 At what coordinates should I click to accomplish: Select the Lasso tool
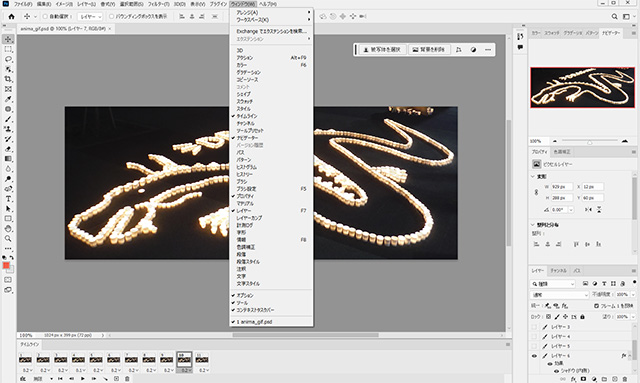tap(8, 59)
